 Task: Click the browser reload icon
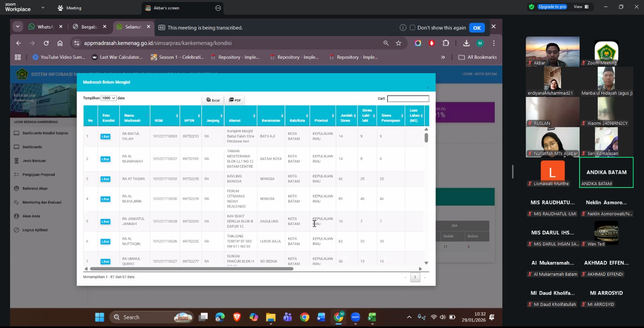pos(46,43)
